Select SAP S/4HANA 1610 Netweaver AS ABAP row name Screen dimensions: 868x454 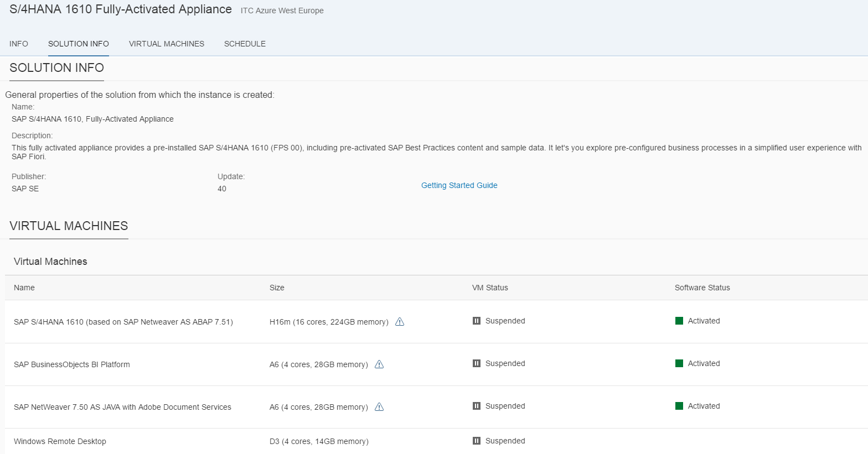point(123,322)
